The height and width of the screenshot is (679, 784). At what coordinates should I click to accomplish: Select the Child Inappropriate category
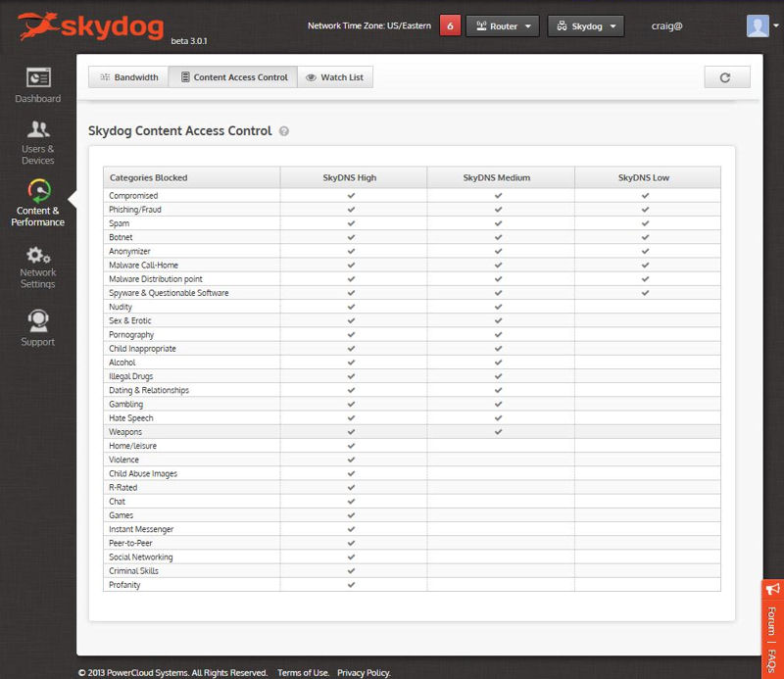pyautogui.click(x=142, y=349)
